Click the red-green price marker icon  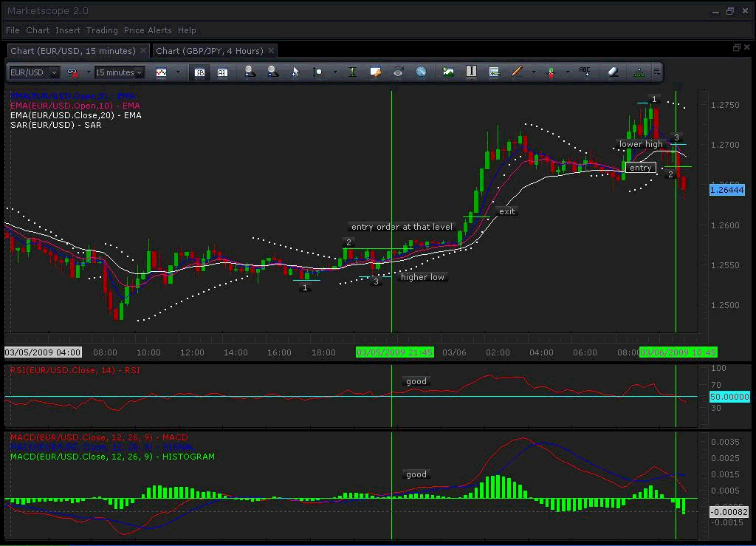pos(551,72)
